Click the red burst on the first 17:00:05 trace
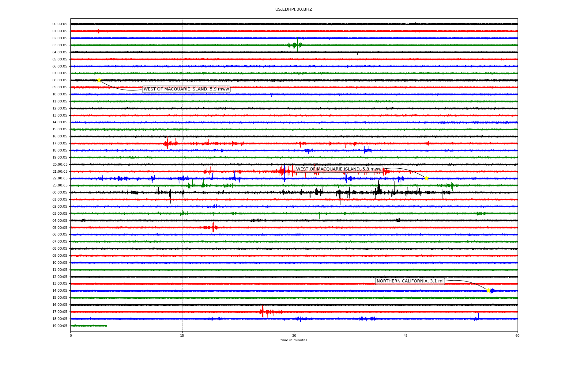This screenshot has width=588, height=368. pyautogui.click(x=168, y=143)
